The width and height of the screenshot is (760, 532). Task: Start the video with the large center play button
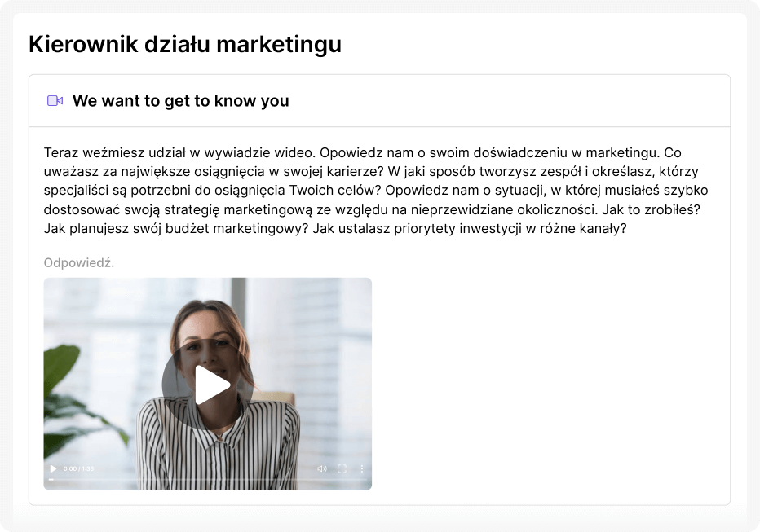click(207, 385)
